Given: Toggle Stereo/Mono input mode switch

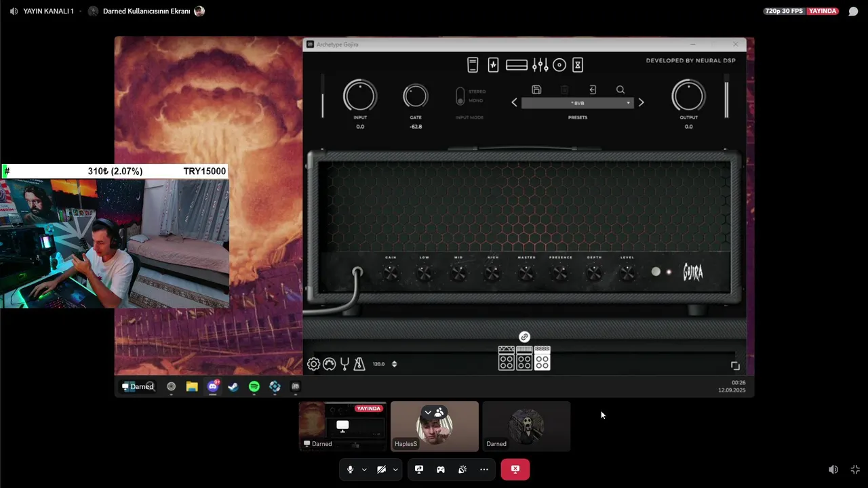Looking at the screenshot, I should click(x=460, y=96).
